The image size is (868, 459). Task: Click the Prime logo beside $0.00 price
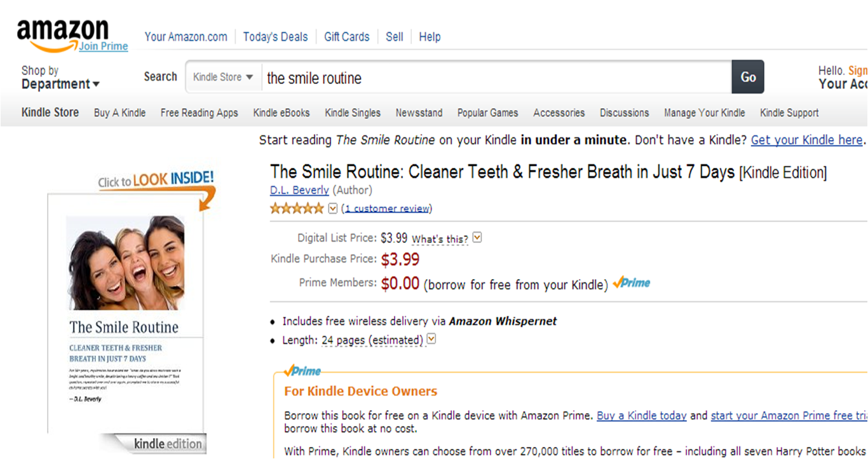(x=632, y=283)
